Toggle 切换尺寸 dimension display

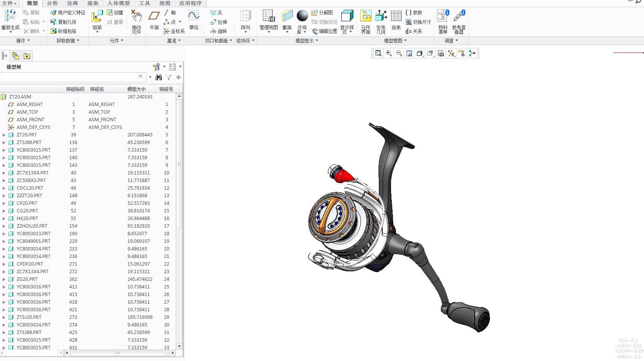pyautogui.click(x=418, y=22)
